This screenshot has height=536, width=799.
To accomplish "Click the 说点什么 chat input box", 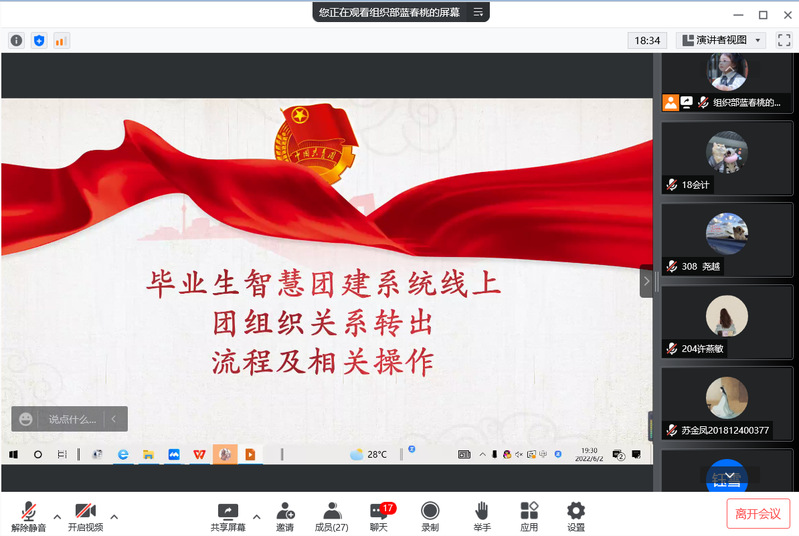I will [72, 419].
